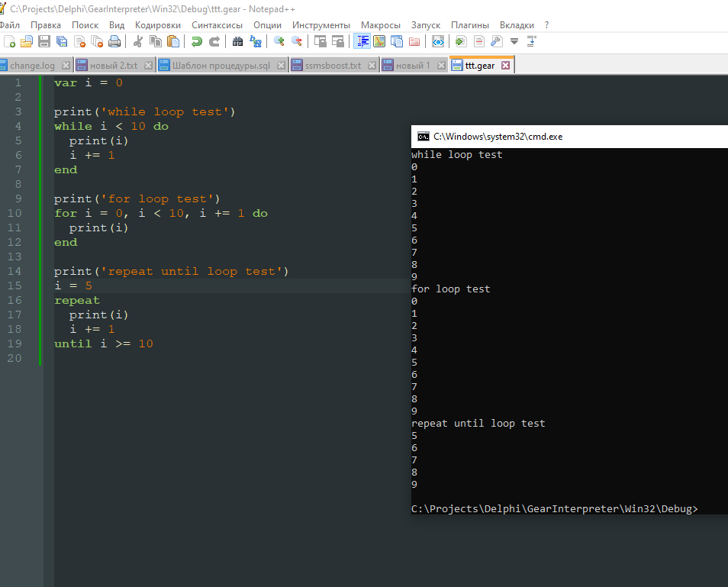728x587 pixels.
Task: Toggle synchronized horizontal scrolling
Action: pos(337,41)
